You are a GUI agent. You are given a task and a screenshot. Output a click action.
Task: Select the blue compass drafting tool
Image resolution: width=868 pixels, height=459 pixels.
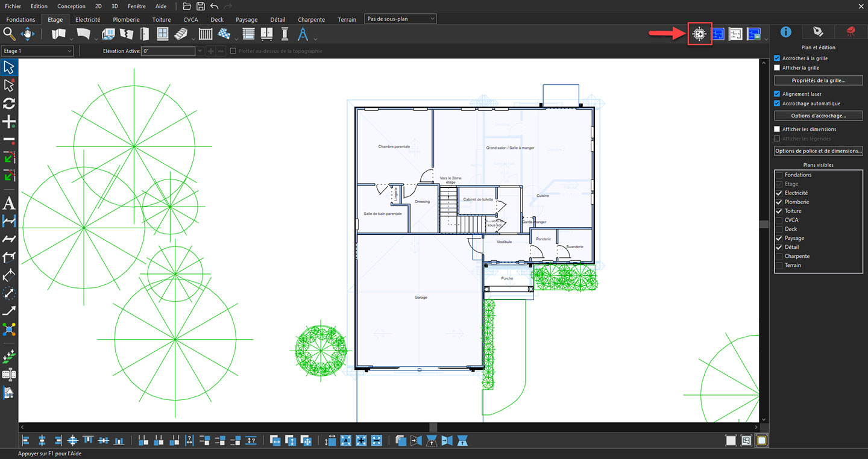304,34
